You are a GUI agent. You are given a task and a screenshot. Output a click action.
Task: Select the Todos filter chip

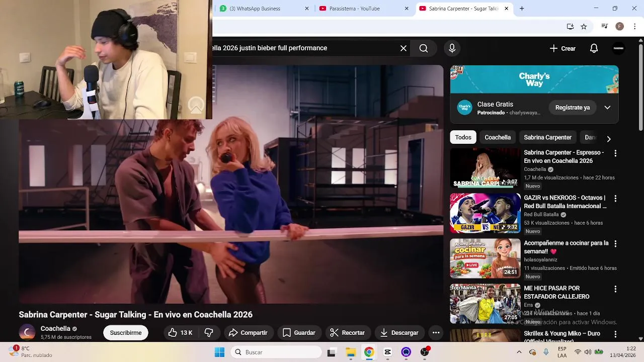[463, 137]
